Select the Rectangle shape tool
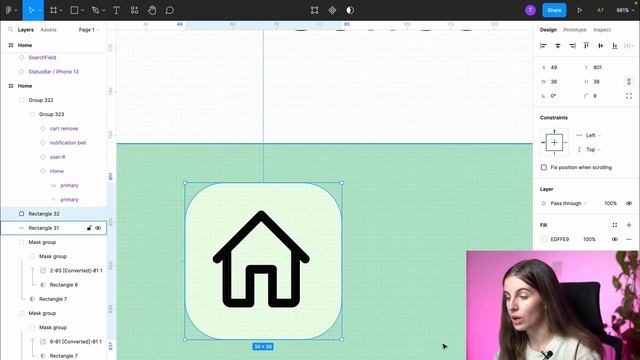The height and width of the screenshot is (360, 640). point(74,10)
